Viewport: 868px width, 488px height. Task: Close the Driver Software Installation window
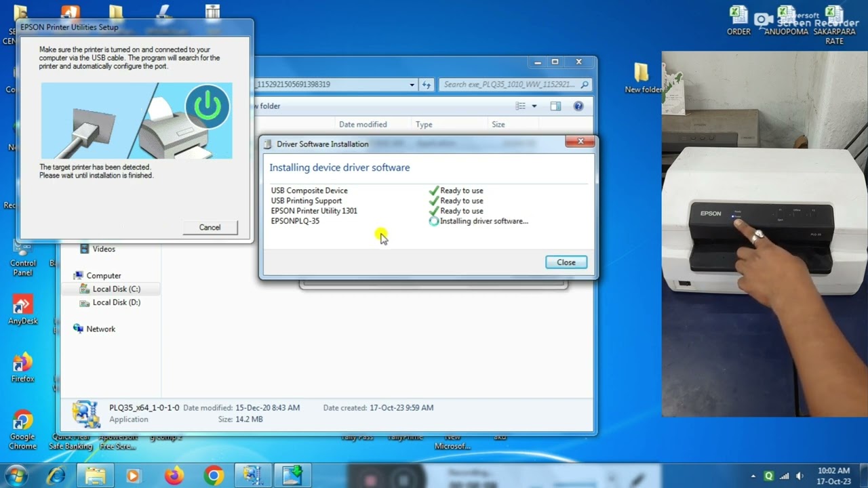(x=580, y=142)
